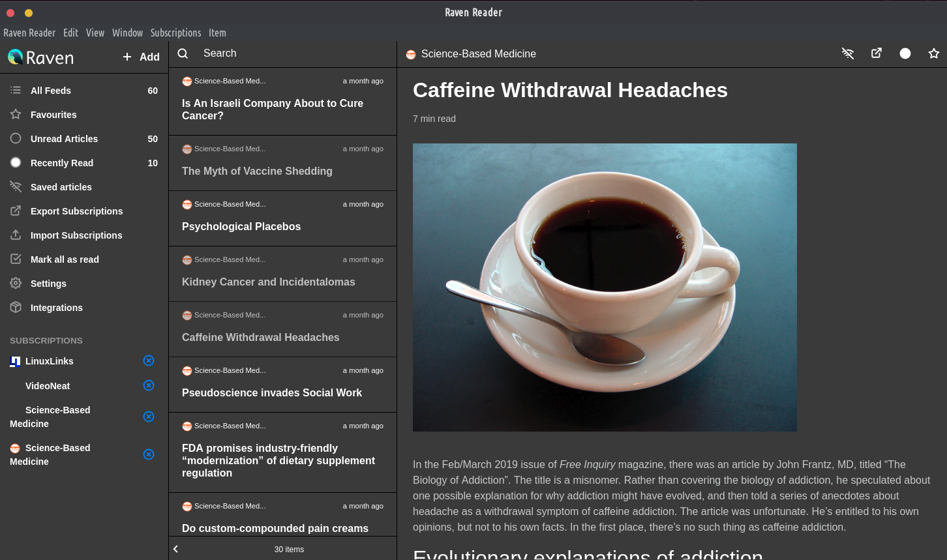
Task: Open article in browser via external link icon
Action: (x=877, y=53)
